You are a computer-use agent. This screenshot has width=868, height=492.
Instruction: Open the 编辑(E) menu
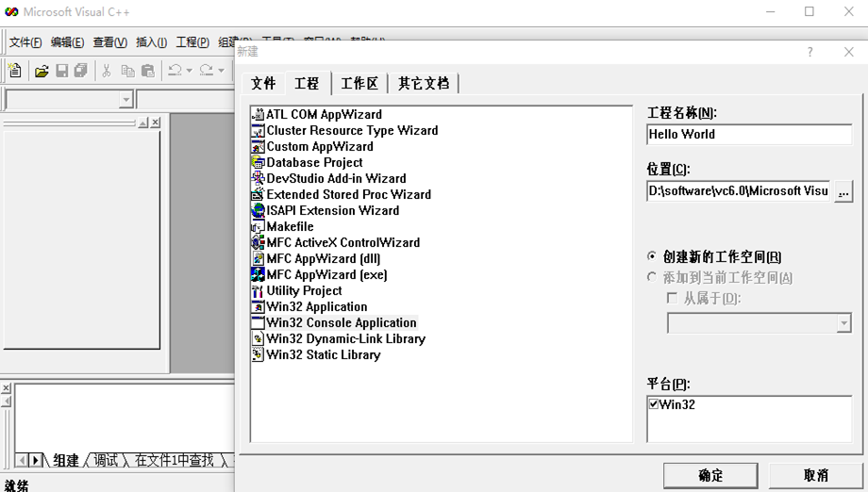(x=68, y=42)
